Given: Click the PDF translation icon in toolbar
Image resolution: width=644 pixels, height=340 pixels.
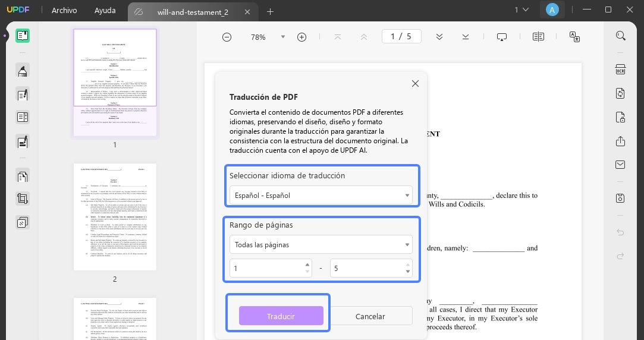Looking at the screenshot, I should (574, 37).
